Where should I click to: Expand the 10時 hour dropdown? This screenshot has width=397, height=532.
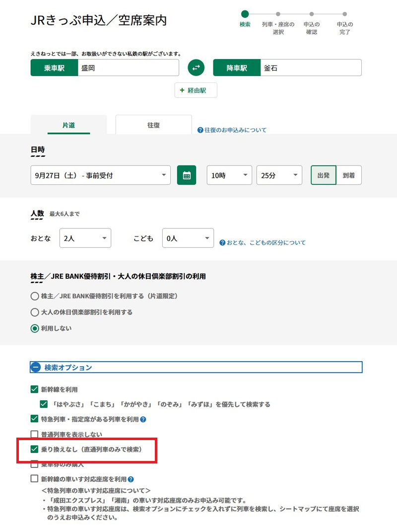click(x=229, y=175)
